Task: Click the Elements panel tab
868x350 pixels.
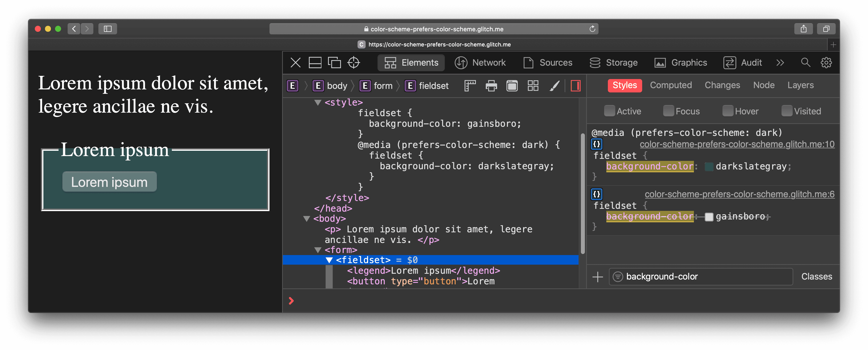Action: pos(412,63)
